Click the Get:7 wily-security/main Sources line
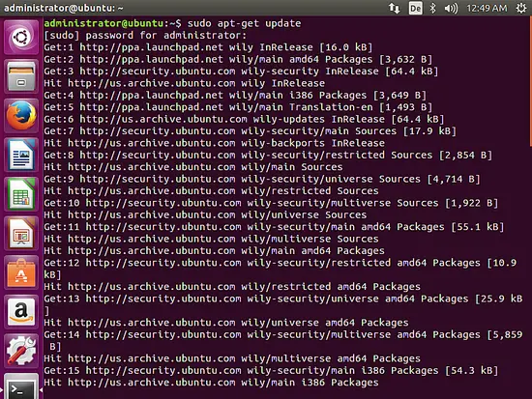532x399 pixels. [x=250, y=130]
